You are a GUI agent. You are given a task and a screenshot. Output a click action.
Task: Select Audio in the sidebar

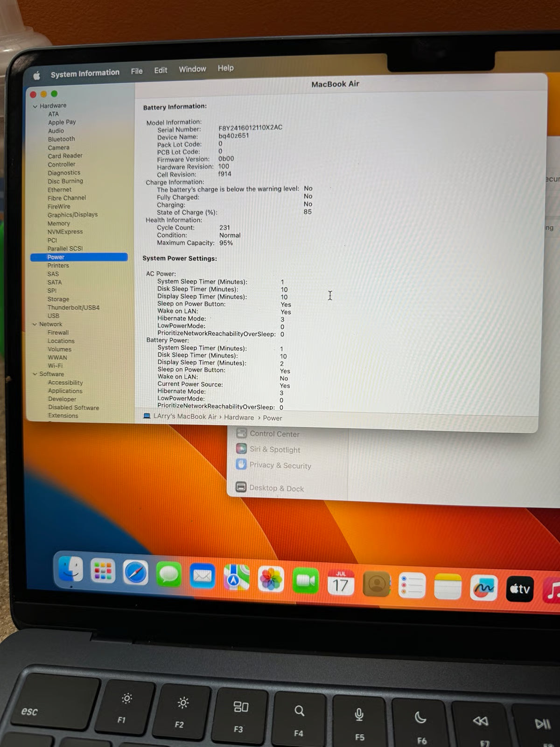click(56, 131)
